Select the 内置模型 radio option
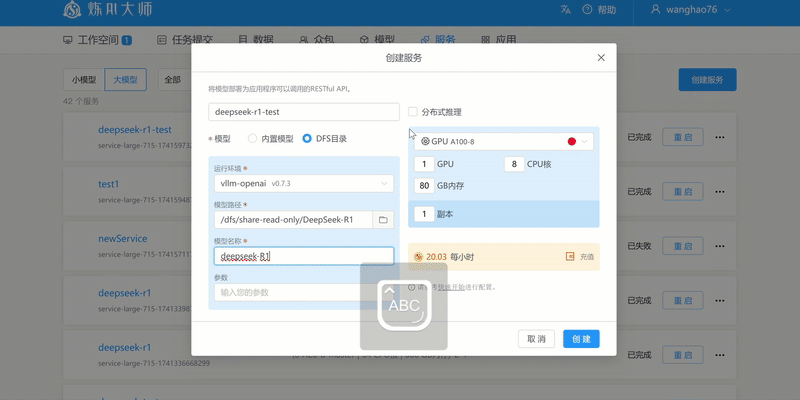This screenshot has width=800, height=400. click(253, 138)
